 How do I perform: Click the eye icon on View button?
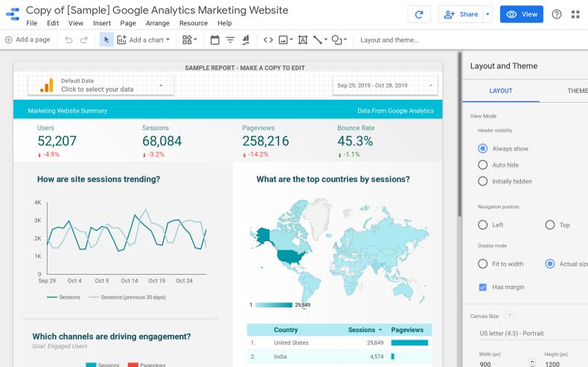click(511, 14)
